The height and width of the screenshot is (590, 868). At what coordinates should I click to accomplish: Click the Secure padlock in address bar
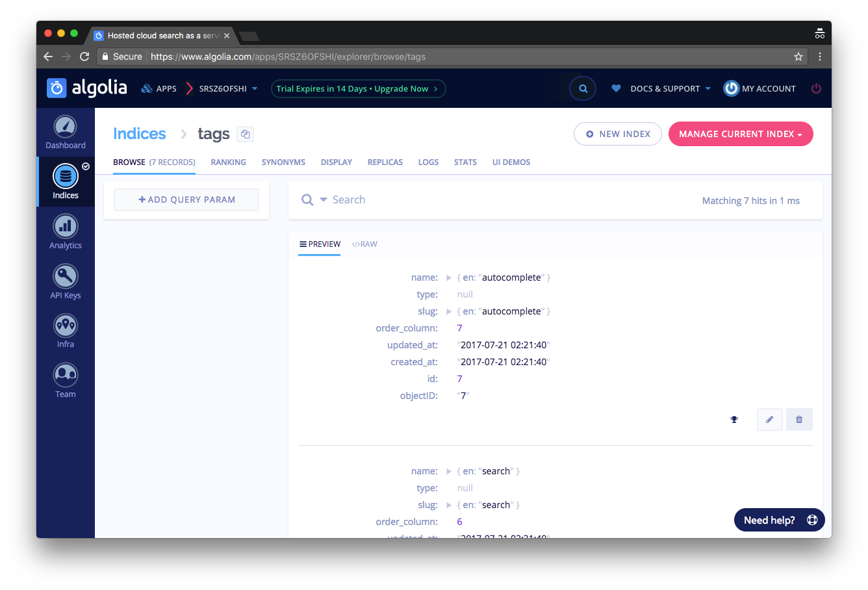tap(105, 57)
